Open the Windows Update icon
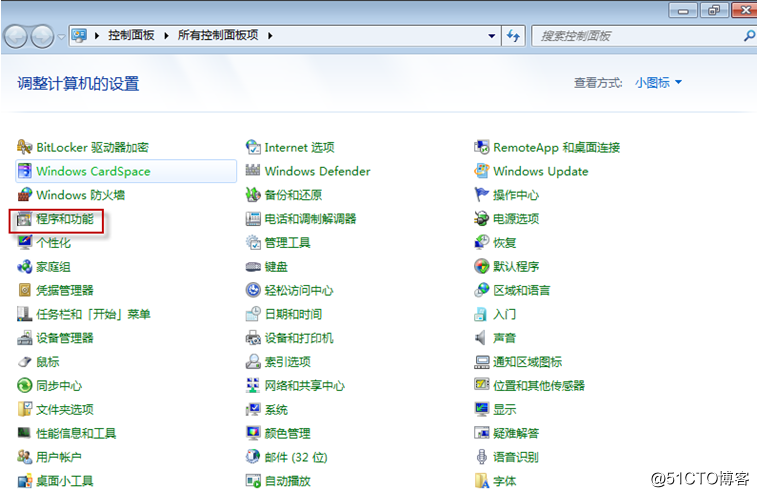The width and height of the screenshot is (759, 497). pyautogui.click(x=482, y=171)
